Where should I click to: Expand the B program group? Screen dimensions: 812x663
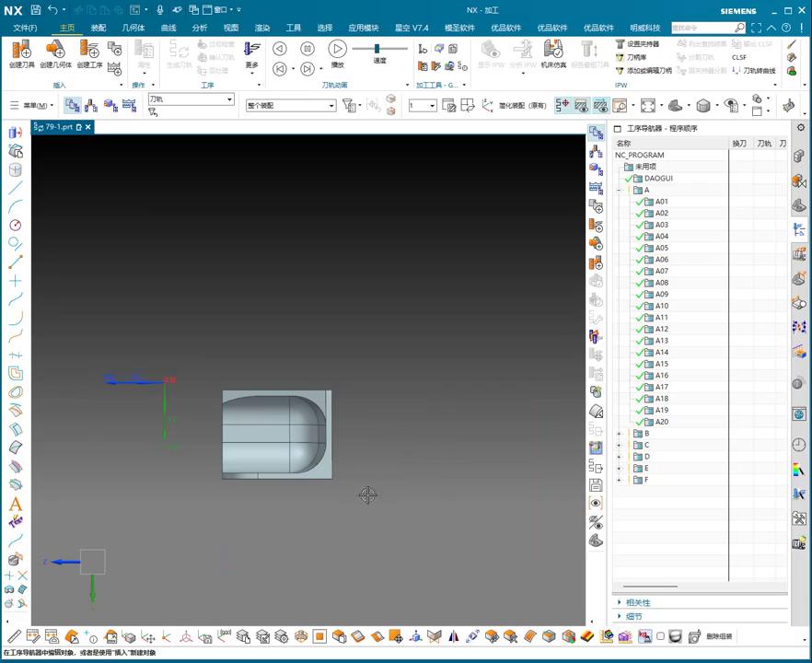pos(619,434)
